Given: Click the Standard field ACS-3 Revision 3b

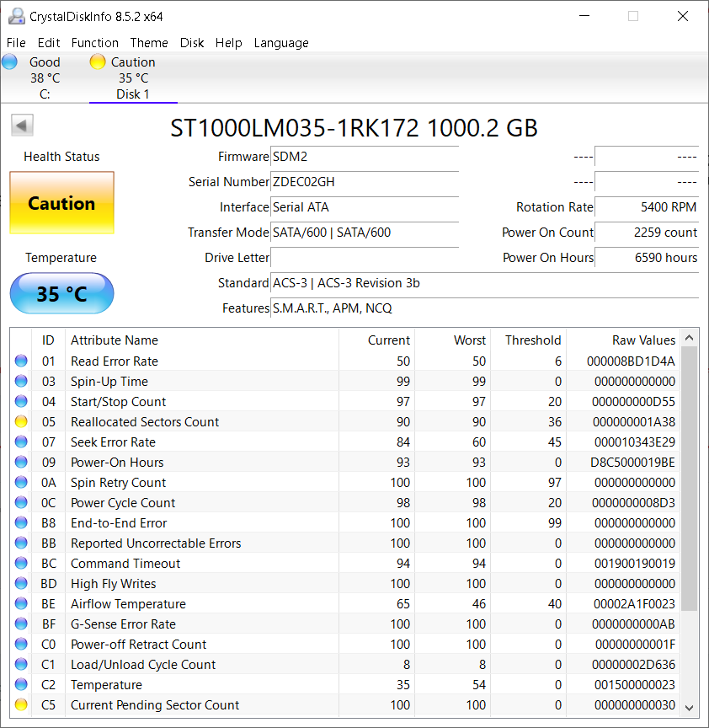Looking at the screenshot, I should click(485, 283).
